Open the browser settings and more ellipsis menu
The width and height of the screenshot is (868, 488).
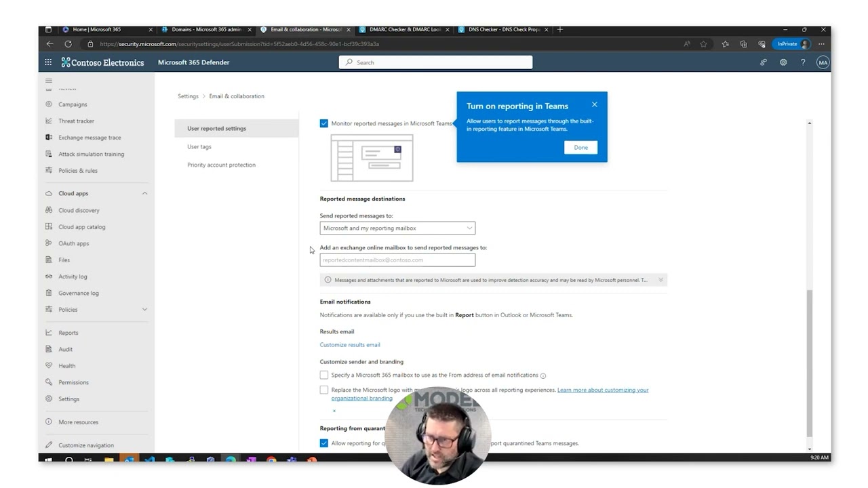pyautogui.click(x=821, y=44)
